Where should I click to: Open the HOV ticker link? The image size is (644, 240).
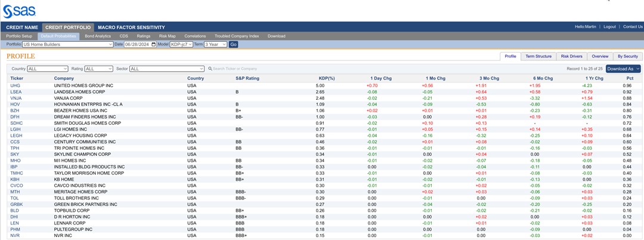click(15, 104)
